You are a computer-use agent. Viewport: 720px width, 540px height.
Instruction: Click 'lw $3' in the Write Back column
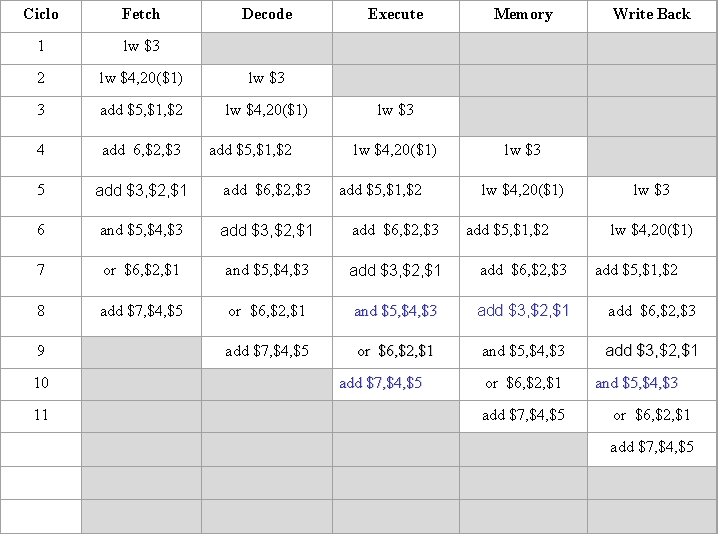[x=652, y=190]
